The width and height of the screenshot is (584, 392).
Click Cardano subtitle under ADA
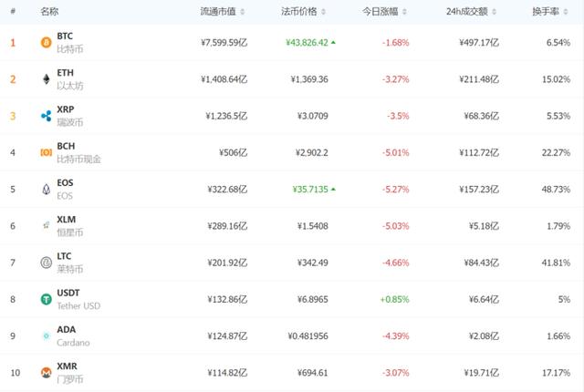[73, 343]
